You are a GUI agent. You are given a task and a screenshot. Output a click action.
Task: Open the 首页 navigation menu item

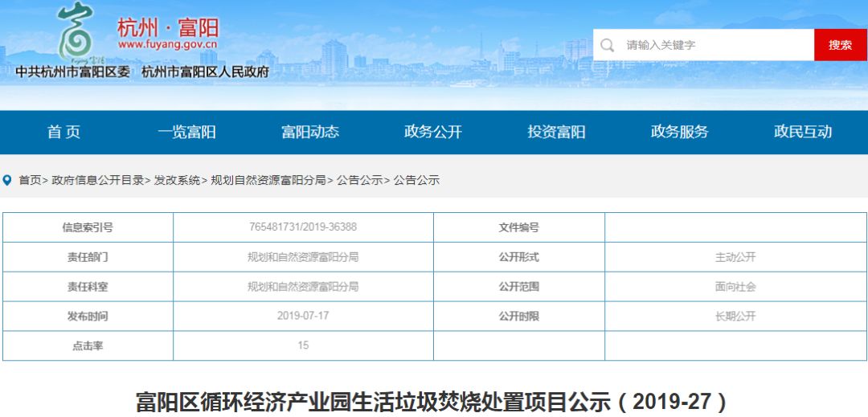click(x=63, y=133)
